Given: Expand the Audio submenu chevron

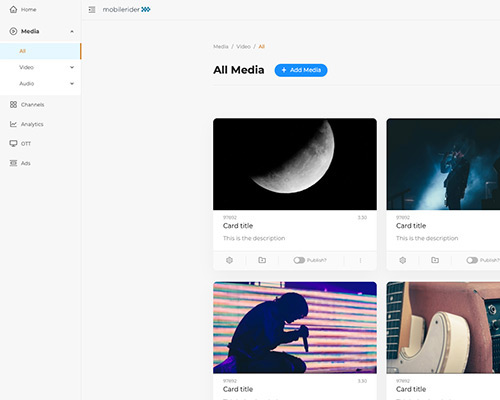Looking at the screenshot, I should click(72, 84).
